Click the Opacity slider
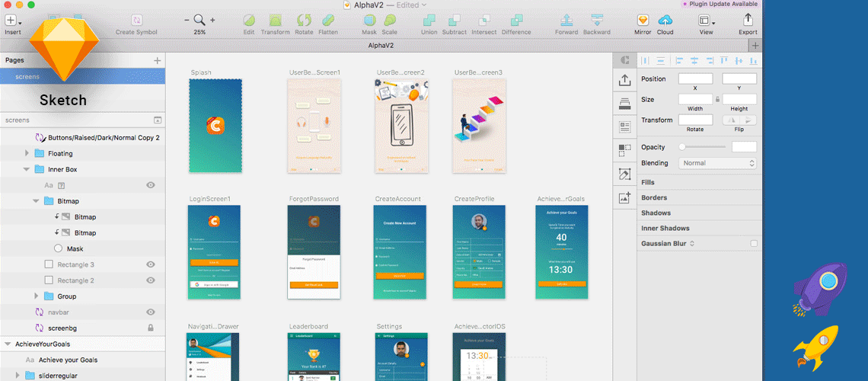 703,147
